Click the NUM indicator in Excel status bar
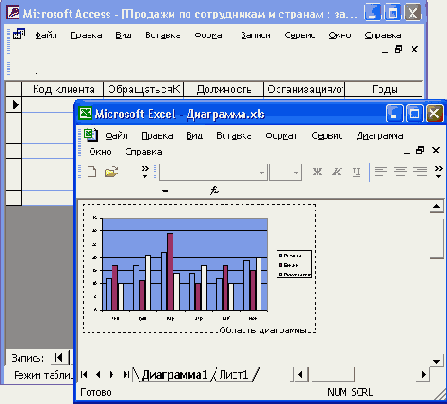 (x=337, y=392)
